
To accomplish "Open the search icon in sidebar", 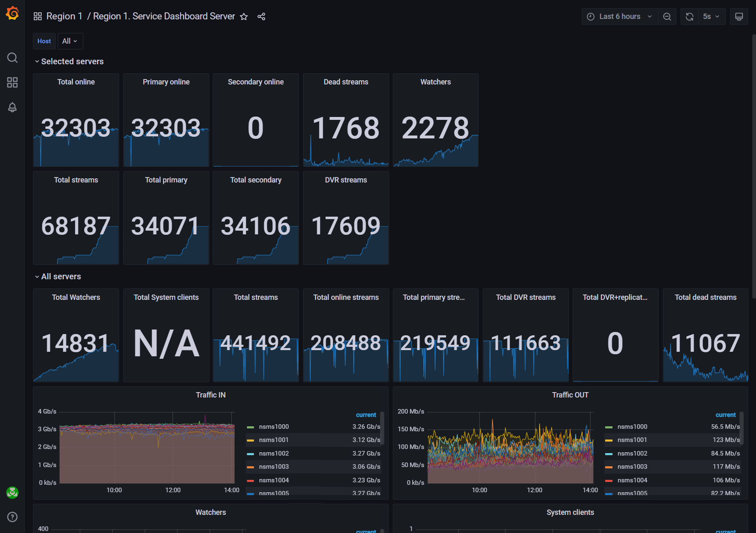I will (x=12, y=58).
